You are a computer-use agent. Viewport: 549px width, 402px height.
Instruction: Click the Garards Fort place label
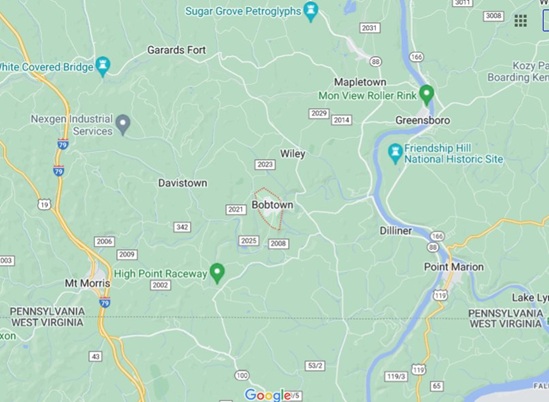pyautogui.click(x=176, y=50)
